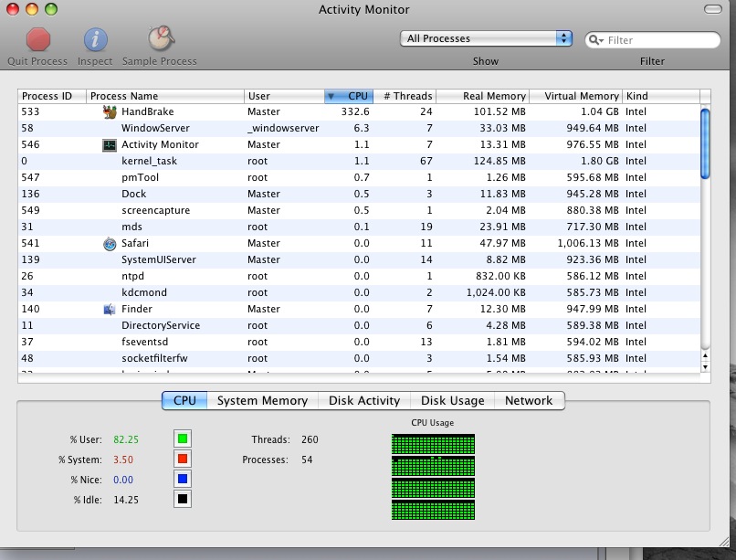The width and height of the screenshot is (736, 560).
Task: Switch to the Network tab
Action: tap(529, 400)
